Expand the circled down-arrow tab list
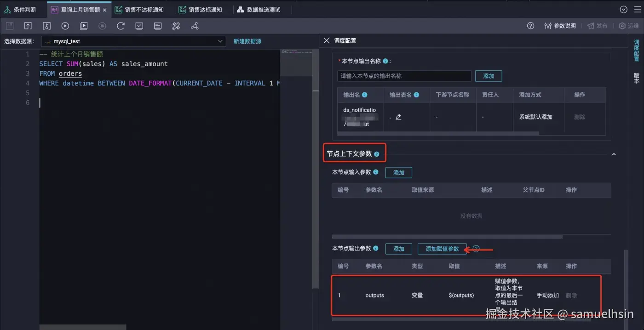 click(x=623, y=9)
